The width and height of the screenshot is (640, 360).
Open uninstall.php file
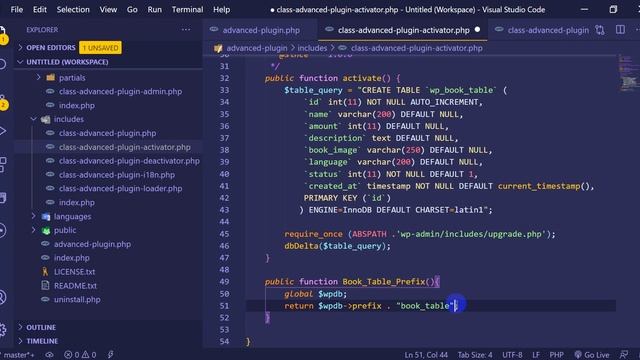[x=77, y=300]
